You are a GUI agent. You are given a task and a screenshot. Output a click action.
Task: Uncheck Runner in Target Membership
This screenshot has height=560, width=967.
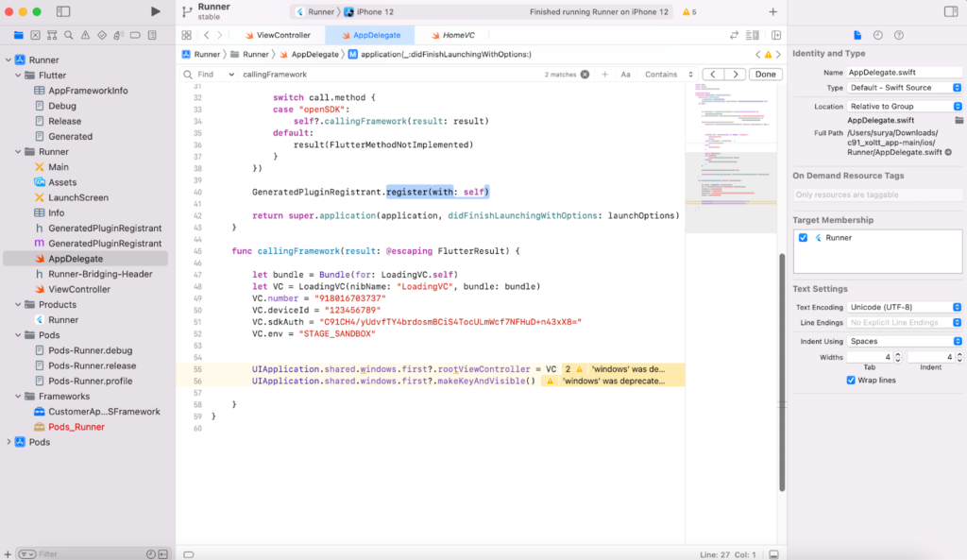pos(804,237)
